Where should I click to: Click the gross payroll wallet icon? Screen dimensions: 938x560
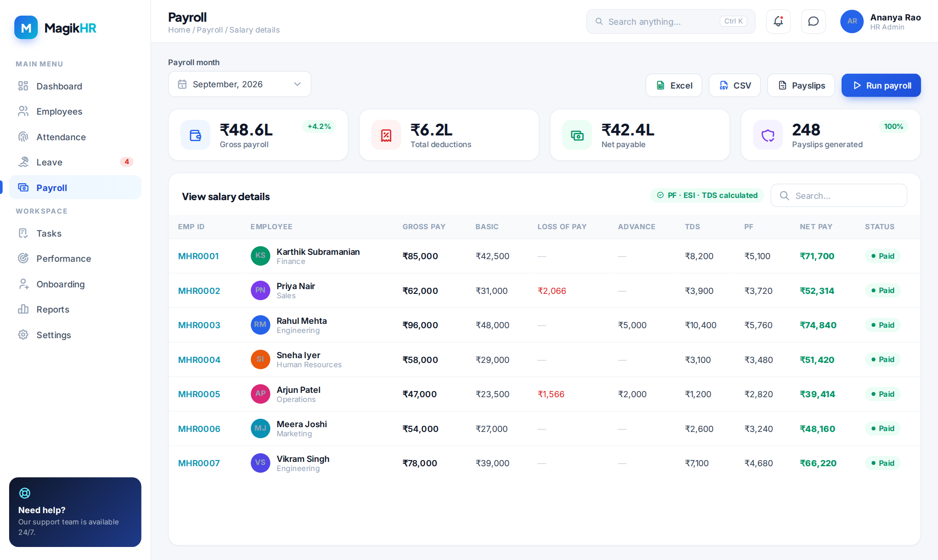click(x=195, y=135)
